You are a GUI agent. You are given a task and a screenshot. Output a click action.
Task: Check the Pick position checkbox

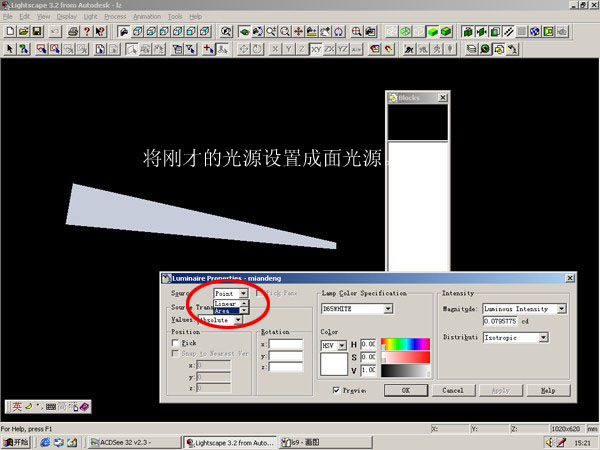[175, 343]
